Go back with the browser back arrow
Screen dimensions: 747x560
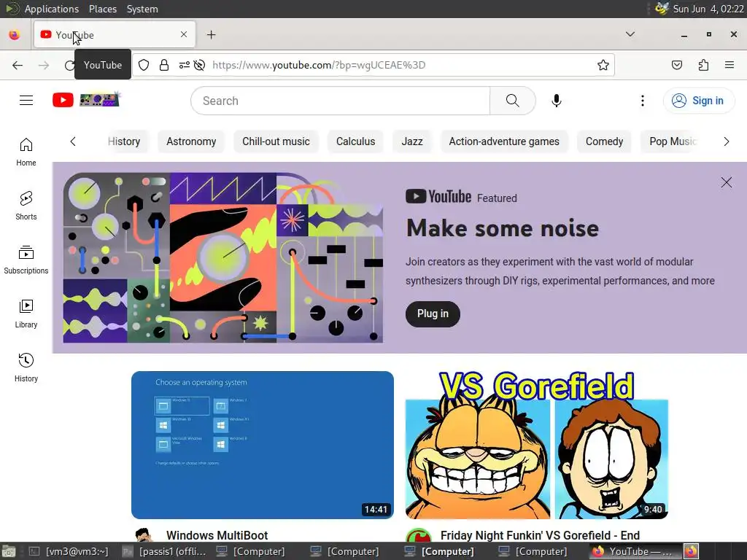pyautogui.click(x=18, y=65)
